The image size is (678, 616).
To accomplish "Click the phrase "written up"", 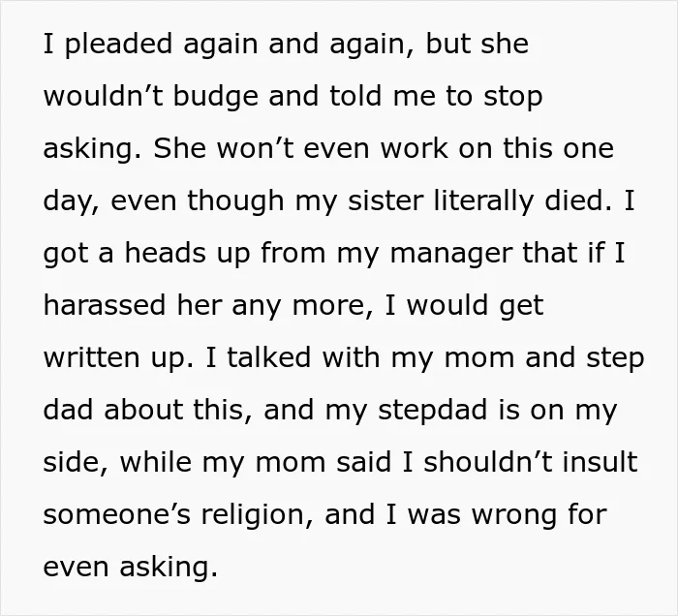I will point(117,358).
